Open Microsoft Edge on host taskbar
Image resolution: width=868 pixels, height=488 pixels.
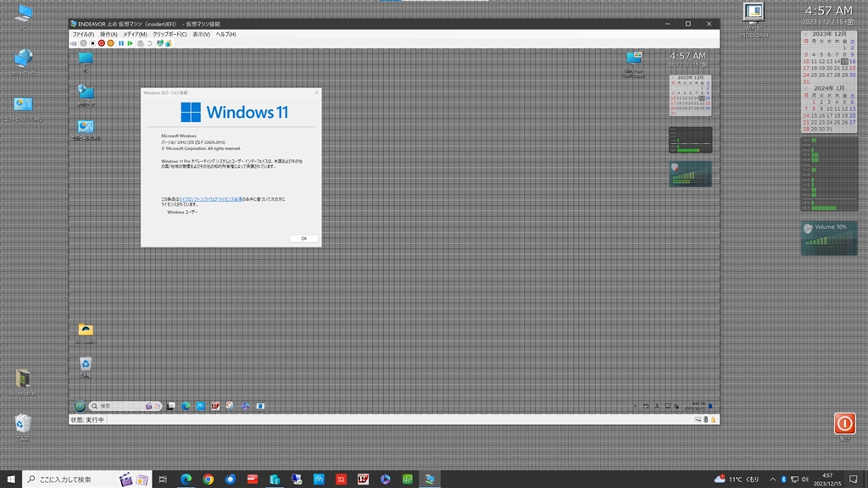pos(186,480)
